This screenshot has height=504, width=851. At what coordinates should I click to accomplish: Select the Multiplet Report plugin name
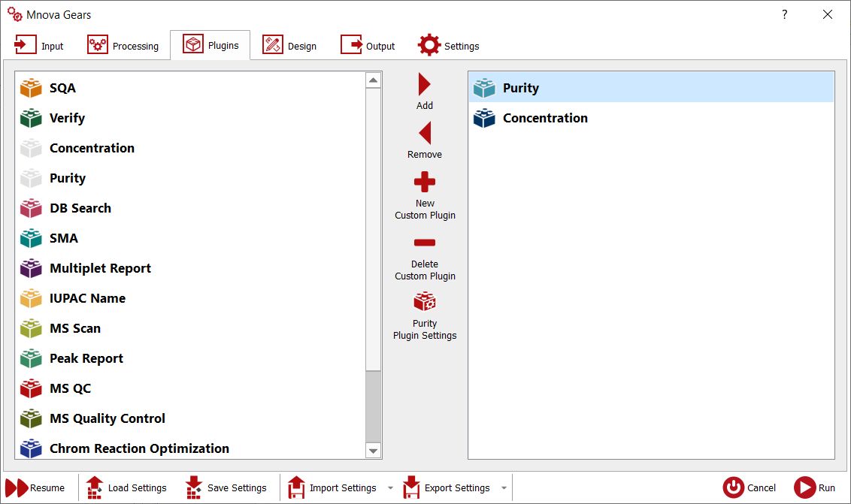tap(101, 268)
